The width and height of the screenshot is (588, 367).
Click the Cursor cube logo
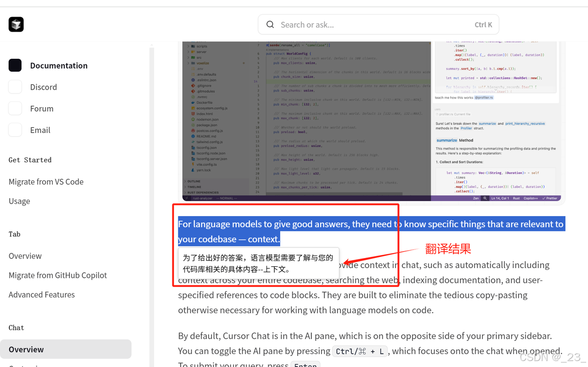click(x=16, y=24)
